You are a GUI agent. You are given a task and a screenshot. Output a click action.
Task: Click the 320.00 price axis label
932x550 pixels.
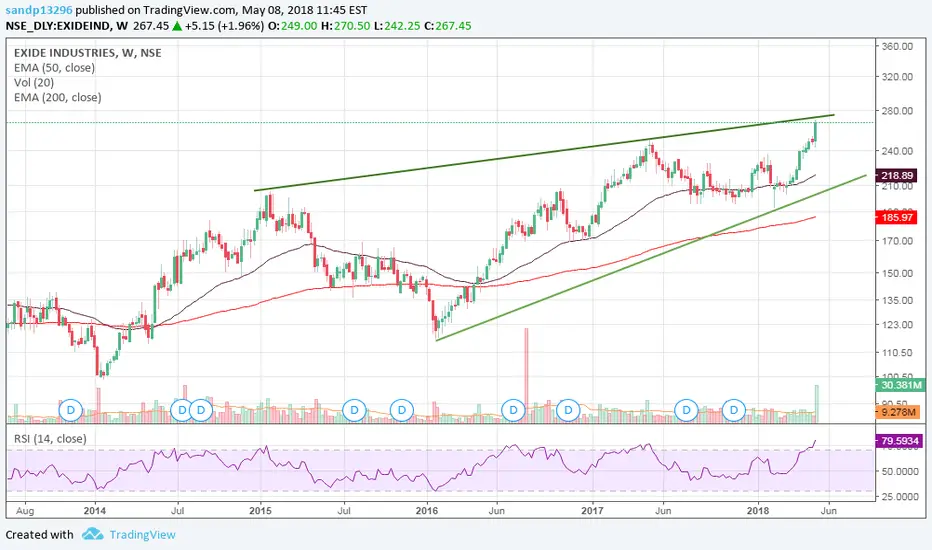898,77
